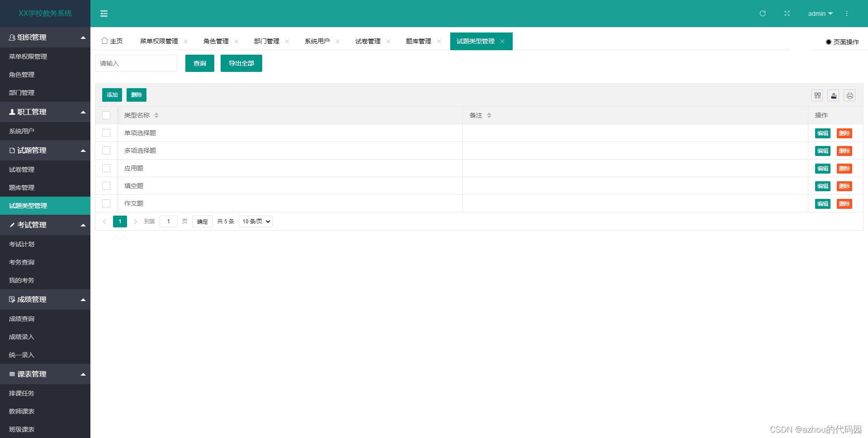
Task: Switch to the 部门管理 tab
Action: tap(267, 41)
